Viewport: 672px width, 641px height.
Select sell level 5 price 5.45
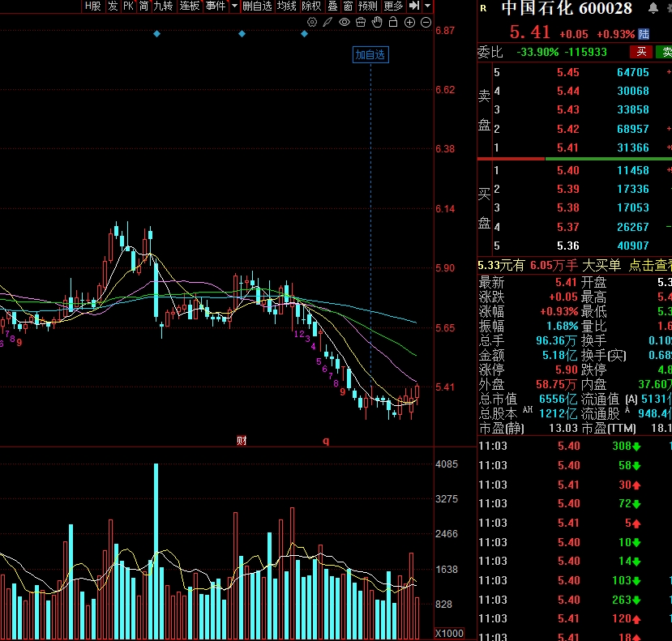coord(568,72)
